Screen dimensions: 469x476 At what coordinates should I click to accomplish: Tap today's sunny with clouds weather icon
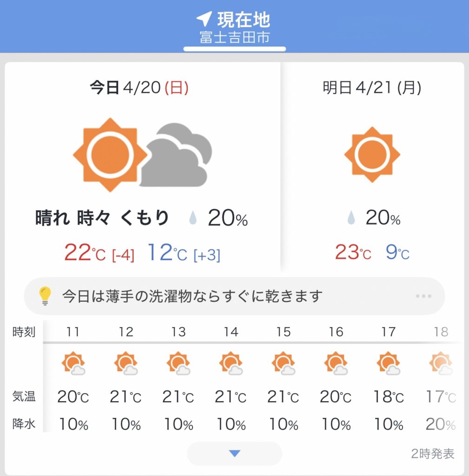point(142,155)
